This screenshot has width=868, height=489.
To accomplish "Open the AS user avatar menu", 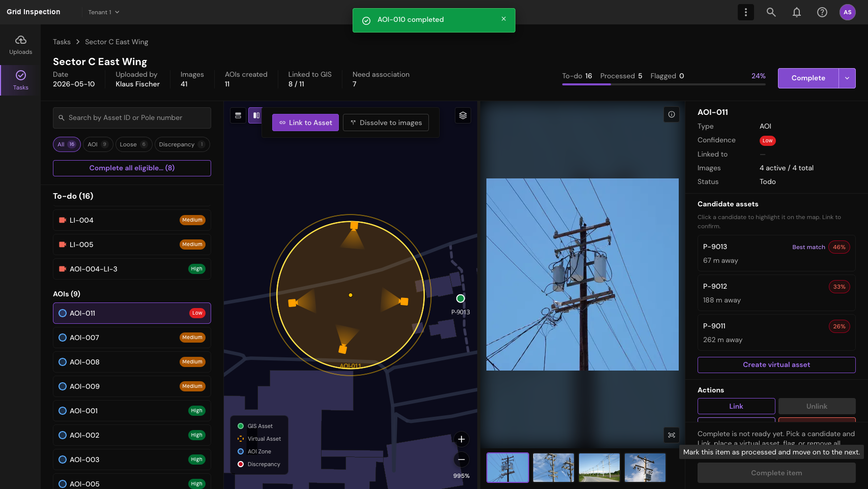I will click(x=848, y=12).
